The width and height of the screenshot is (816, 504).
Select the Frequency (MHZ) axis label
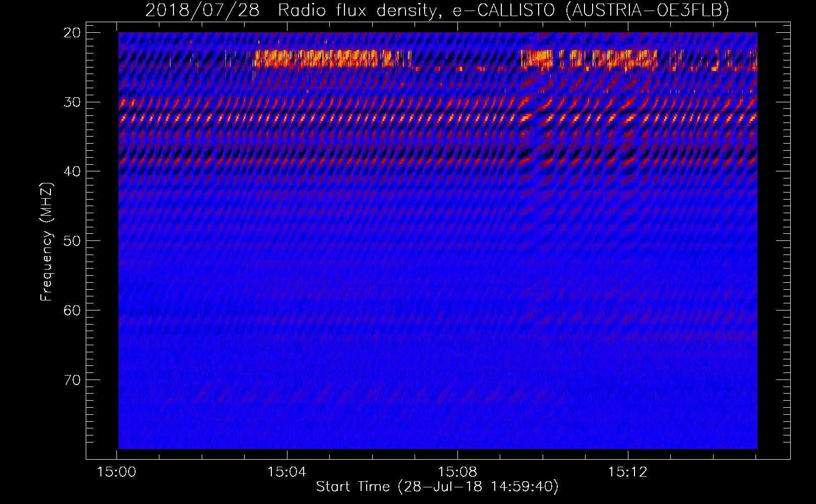(46, 242)
